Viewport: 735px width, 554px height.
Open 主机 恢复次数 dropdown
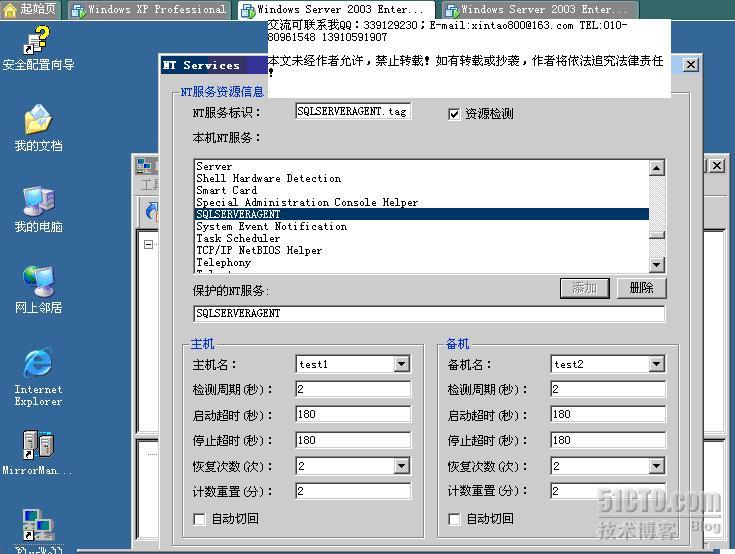click(x=401, y=467)
